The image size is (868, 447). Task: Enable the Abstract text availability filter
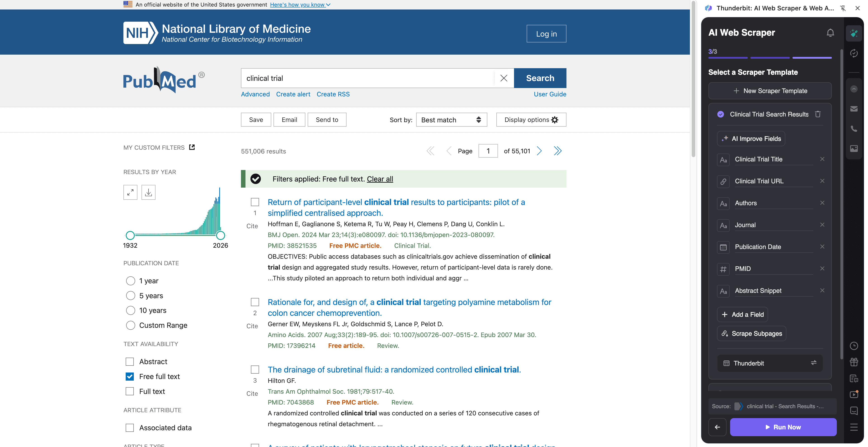pos(129,361)
